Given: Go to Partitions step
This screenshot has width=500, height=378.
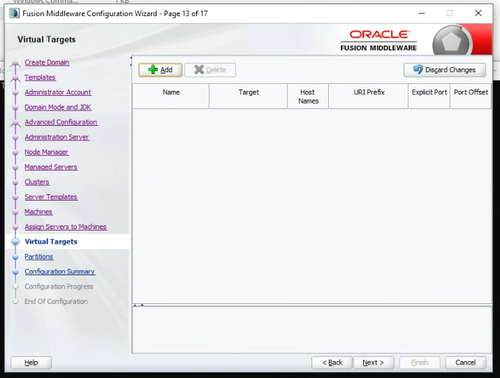Looking at the screenshot, I should coord(39,257).
